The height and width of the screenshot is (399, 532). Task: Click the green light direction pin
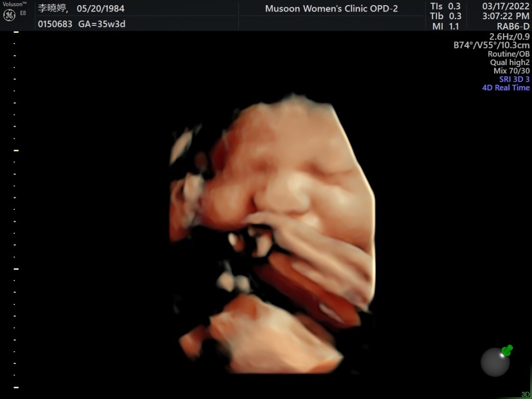pyautogui.click(x=507, y=350)
